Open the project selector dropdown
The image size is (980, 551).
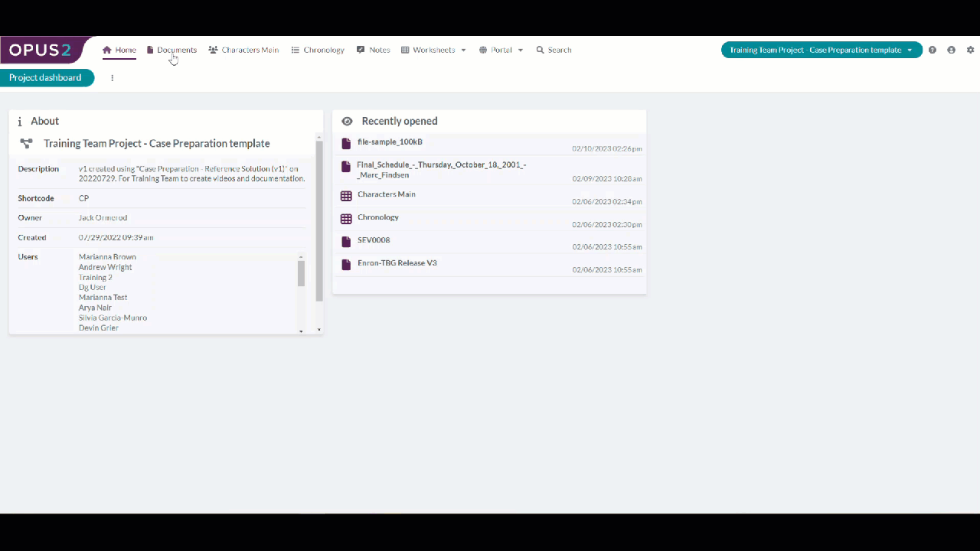point(822,50)
